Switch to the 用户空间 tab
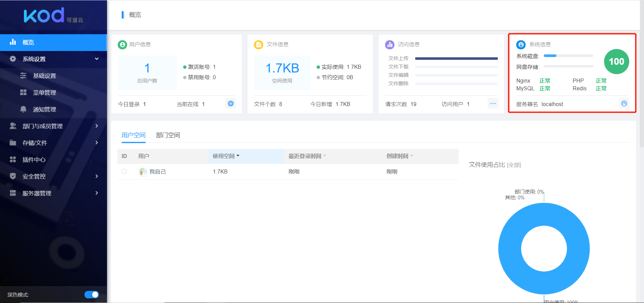 click(x=133, y=135)
